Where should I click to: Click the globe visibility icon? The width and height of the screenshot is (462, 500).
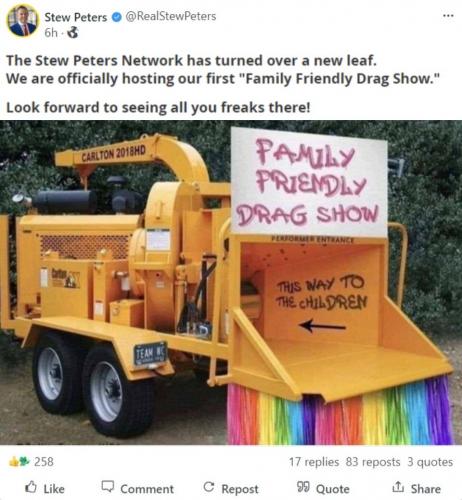click(73, 32)
